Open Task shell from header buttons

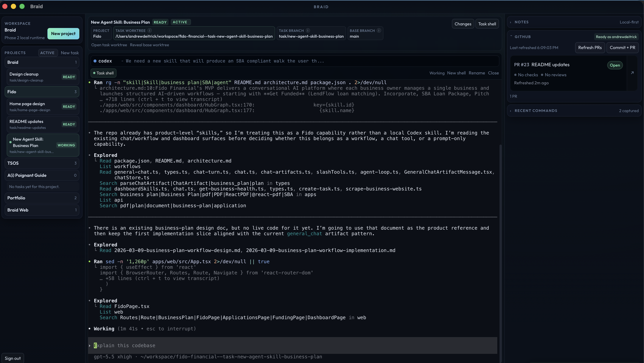(x=487, y=24)
